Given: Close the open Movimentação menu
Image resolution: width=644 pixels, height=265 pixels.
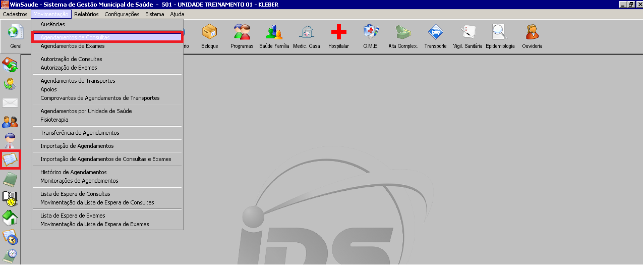Looking at the screenshot, I should (51, 14).
